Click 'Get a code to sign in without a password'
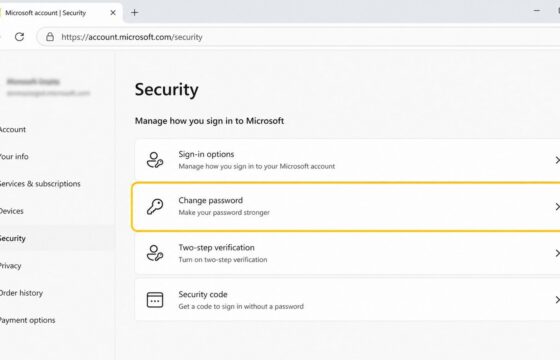This screenshot has height=360, width=560. point(241,306)
